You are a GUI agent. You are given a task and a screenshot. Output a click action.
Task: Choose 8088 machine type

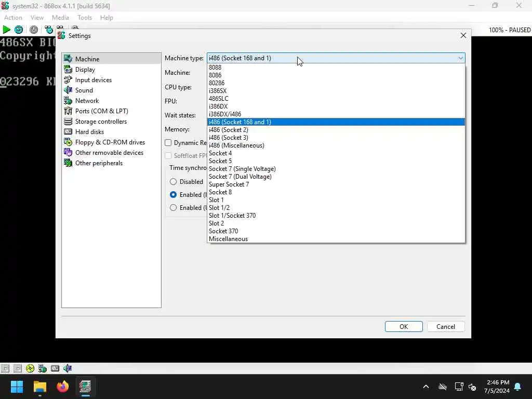(x=336, y=67)
